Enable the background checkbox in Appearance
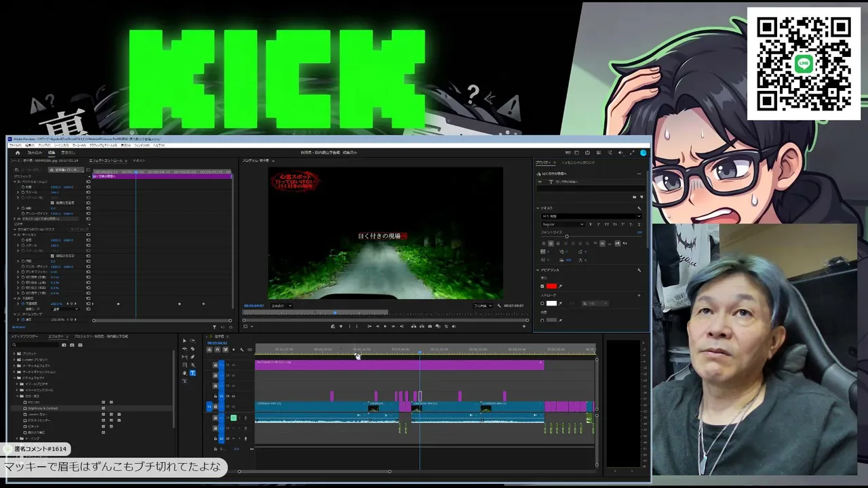 tap(542, 320)
